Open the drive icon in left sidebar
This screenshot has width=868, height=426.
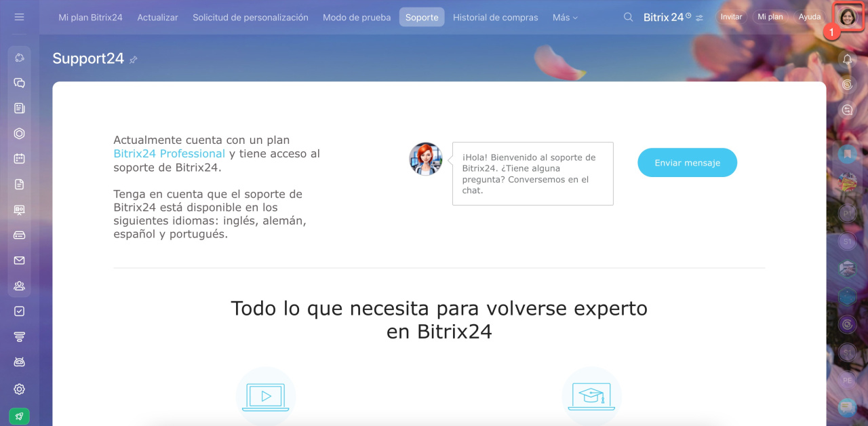19,235
